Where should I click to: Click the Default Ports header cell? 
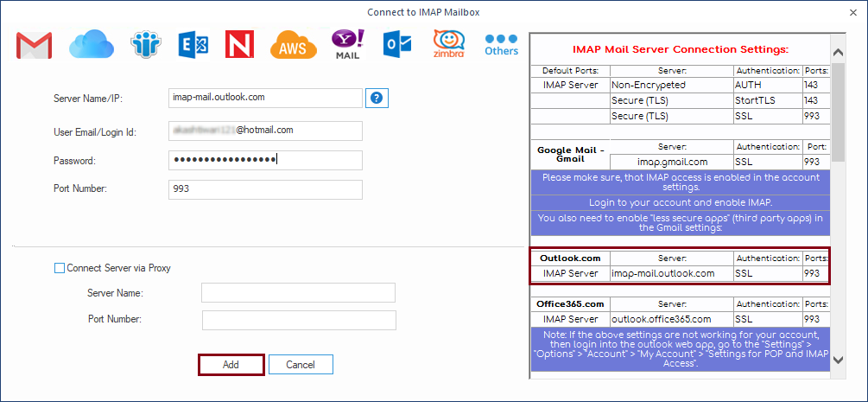[x=570, y=71]
